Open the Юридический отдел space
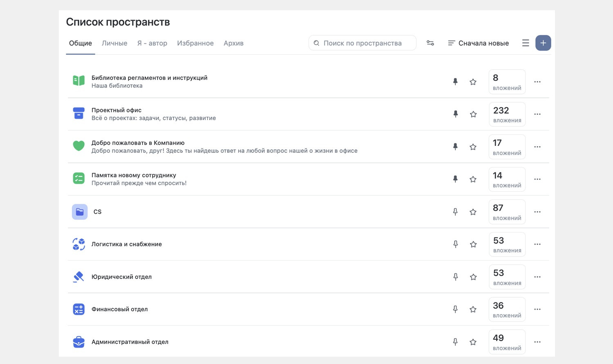This screenshot has height=364, width=613. coord(121,277)
